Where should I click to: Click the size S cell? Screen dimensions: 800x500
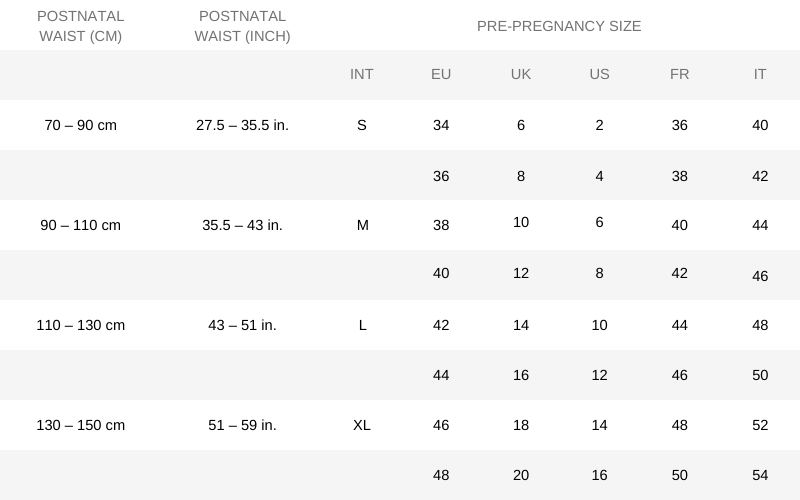[362, 125]
